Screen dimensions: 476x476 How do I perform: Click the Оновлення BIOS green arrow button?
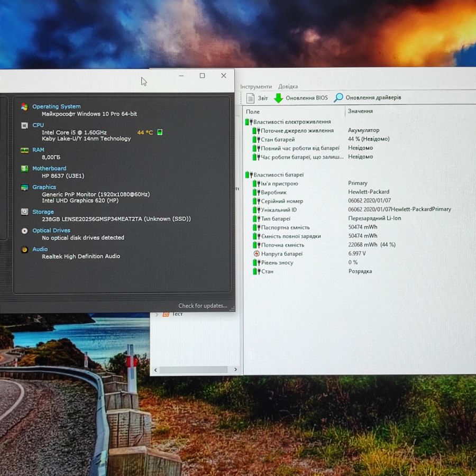coord(301,98)
